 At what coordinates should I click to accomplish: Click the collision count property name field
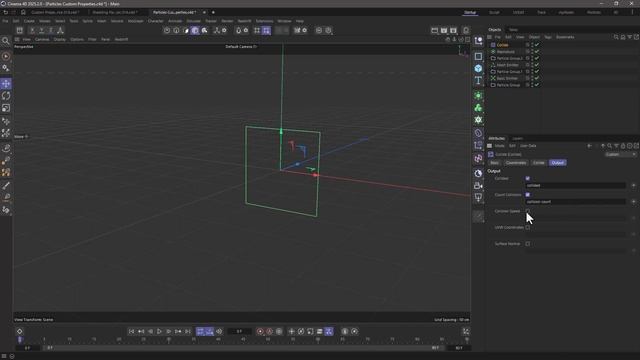[575, 202]
